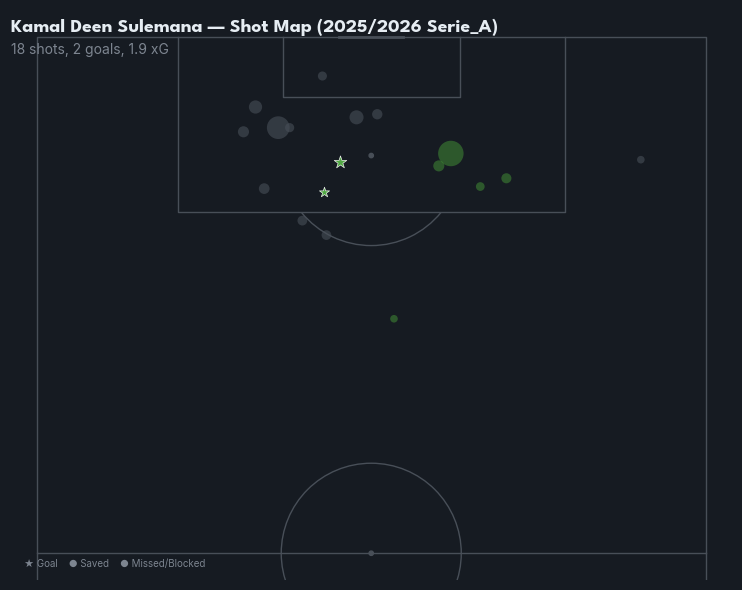Select the rightmost green shot in the penalty area
742x590 pixels.
coord(506,178)
